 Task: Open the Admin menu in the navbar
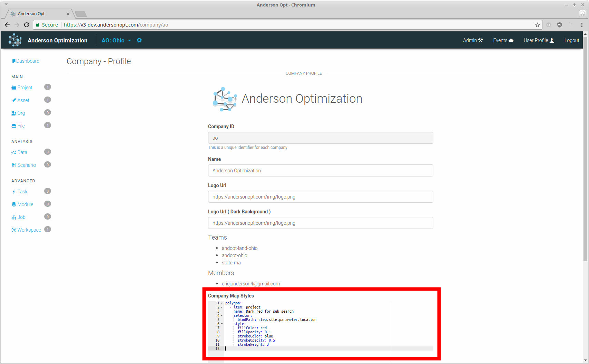coord(473,40)
